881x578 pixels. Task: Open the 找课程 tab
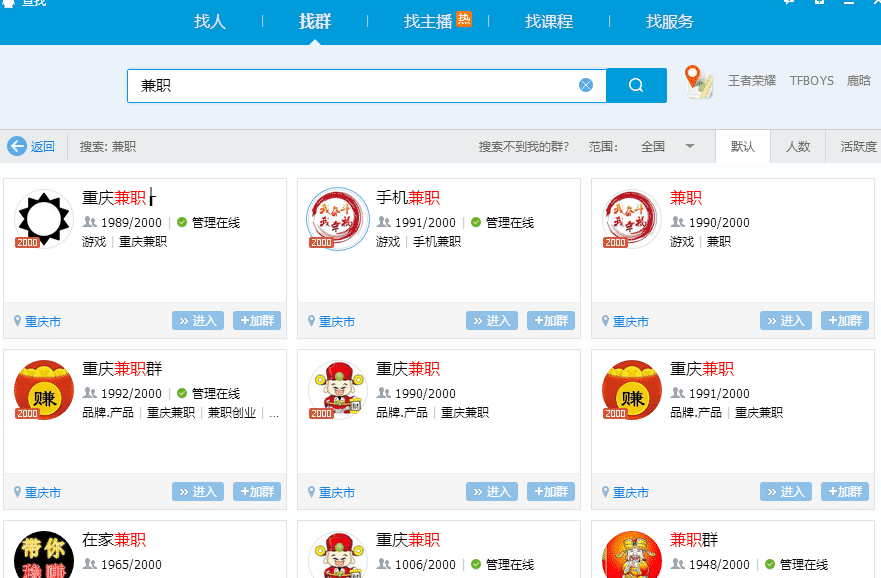[x=548, y=20]
